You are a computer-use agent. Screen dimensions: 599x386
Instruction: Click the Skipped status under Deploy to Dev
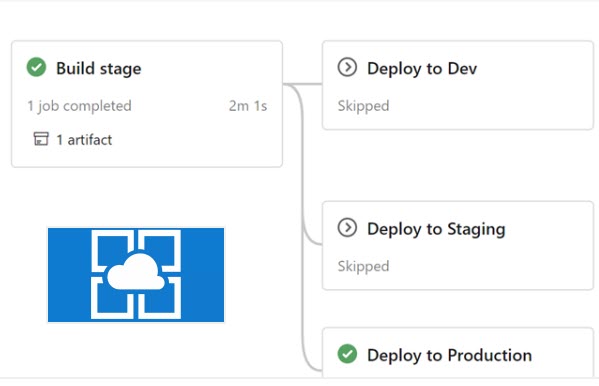pos(363,106)
